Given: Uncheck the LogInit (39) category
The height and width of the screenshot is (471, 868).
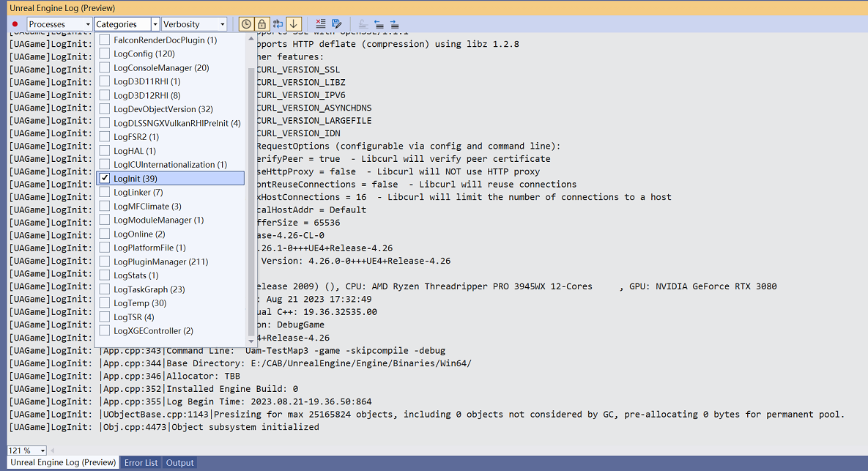Looking at the screenshot, I should click(105, 178).
